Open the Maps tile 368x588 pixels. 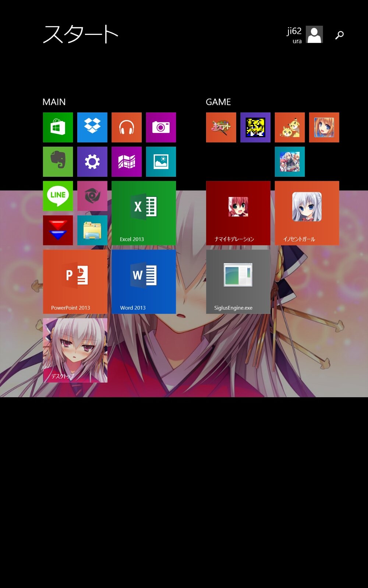127,162
